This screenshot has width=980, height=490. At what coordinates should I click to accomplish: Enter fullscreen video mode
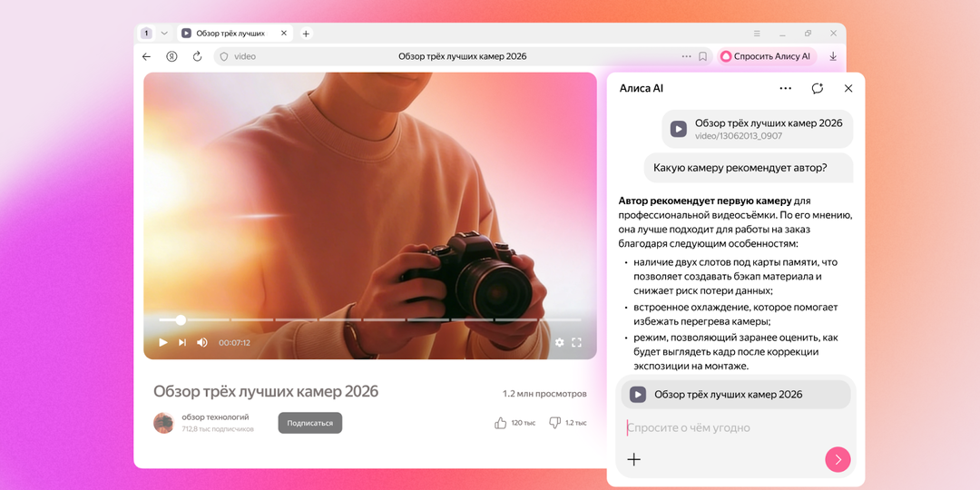click(577, 342)
